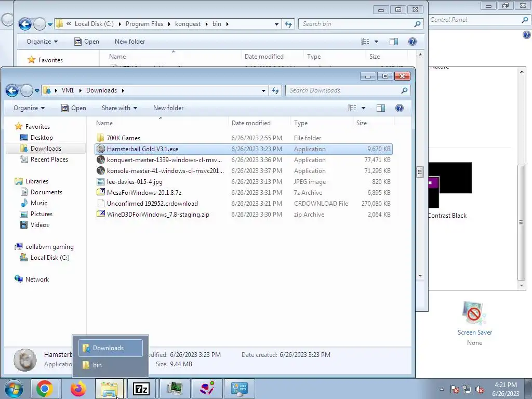Expand the konquest breadcrumb arrow in bin window
Screen dimensions: 532x399
[x=206, y=24]
